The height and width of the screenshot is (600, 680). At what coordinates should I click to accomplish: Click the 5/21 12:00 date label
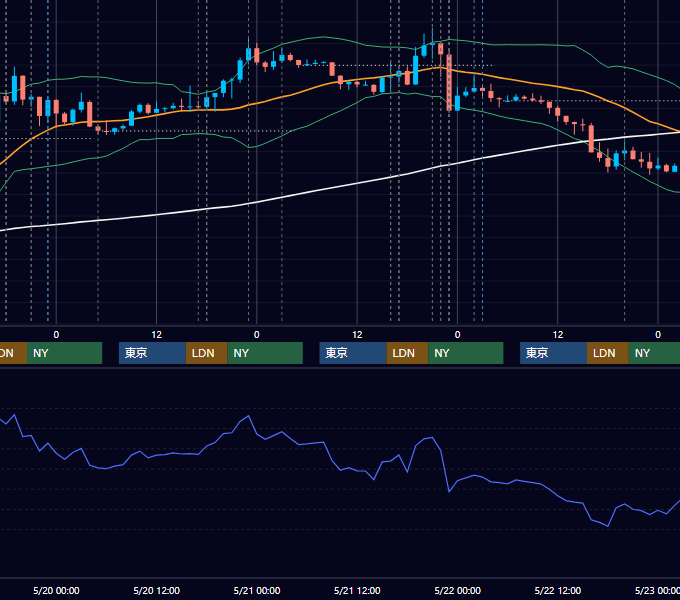pyautogui.click(x=357, y=590)
